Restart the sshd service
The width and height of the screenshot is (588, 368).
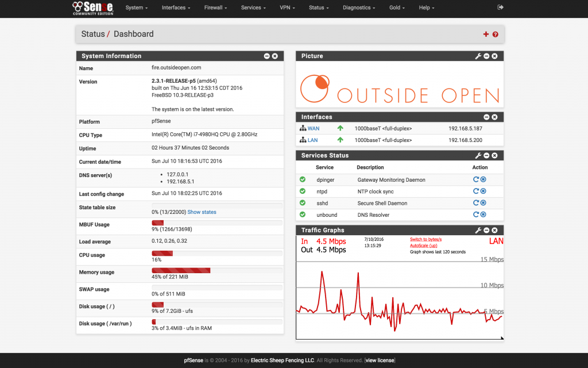click(x=476, y=203)
